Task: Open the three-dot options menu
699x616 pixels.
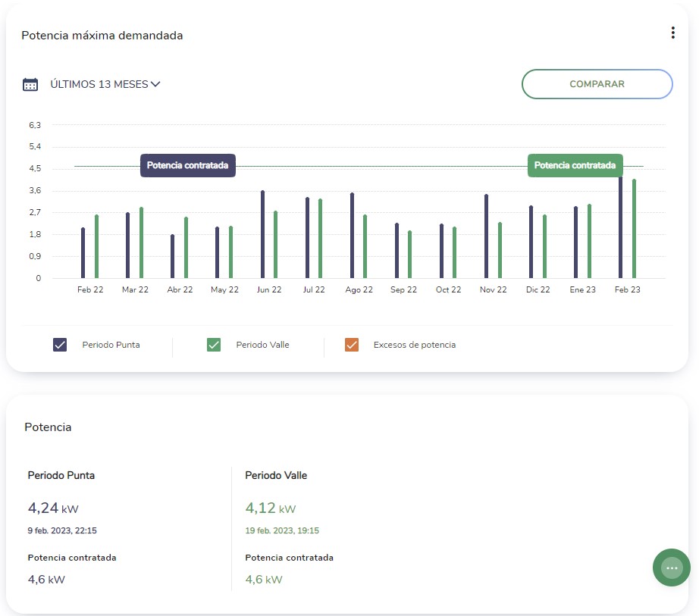Action: click(672, 33)
